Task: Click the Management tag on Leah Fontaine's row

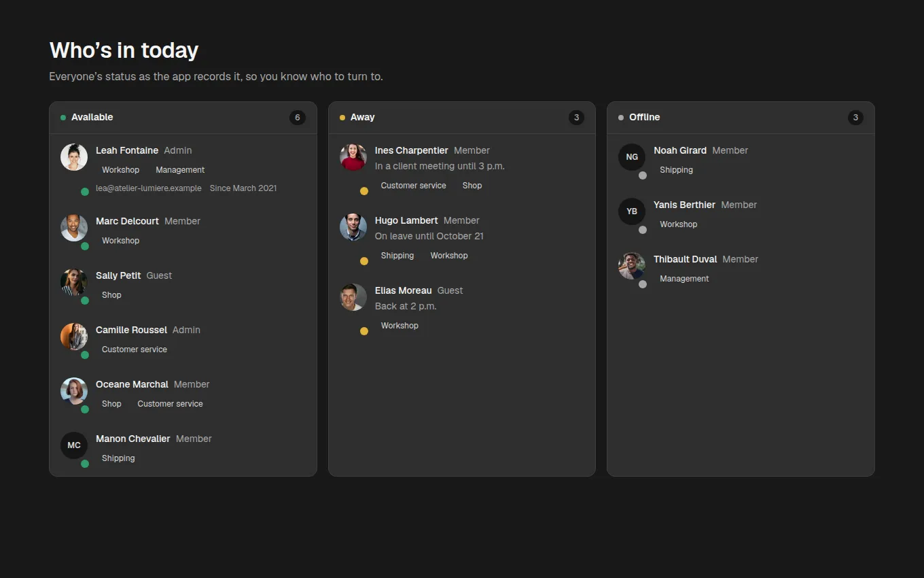Action: pos(180,170)
